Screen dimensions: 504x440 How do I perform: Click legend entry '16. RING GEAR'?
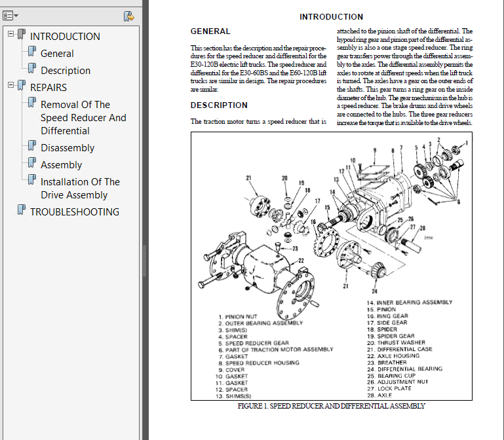tap(387, 316)
